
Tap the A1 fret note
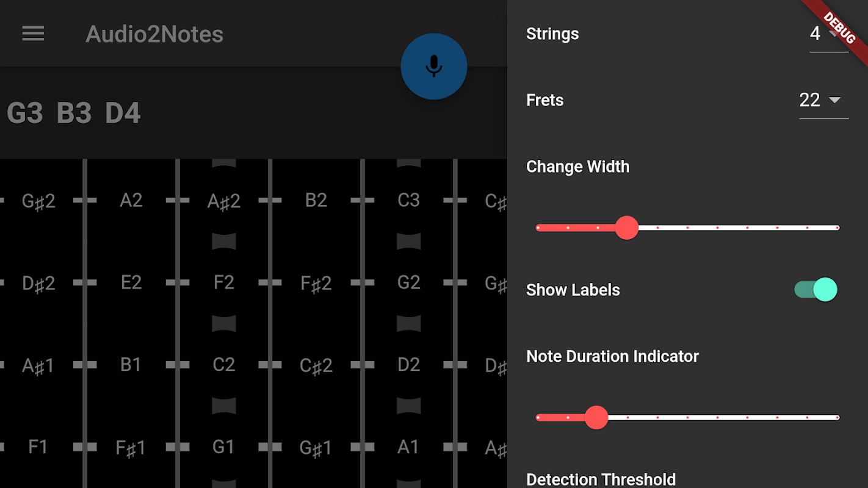pos(408,447)
